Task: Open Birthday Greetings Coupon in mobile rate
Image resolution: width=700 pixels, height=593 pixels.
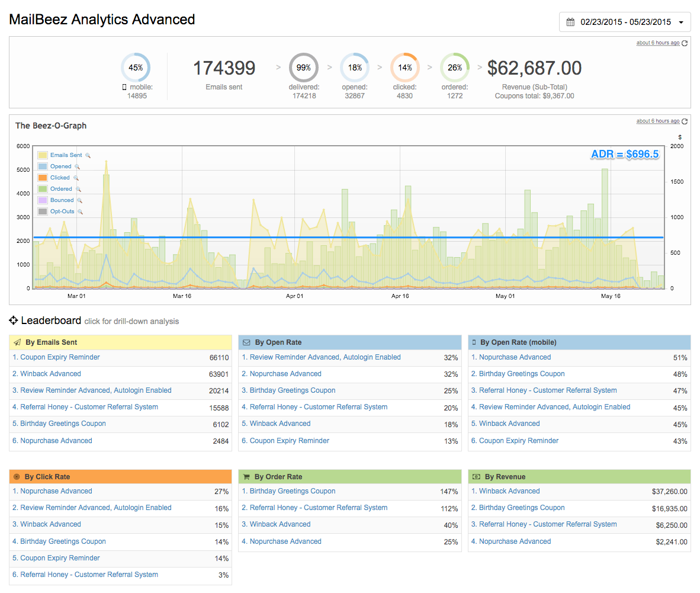Action: [x=522, y=374]
